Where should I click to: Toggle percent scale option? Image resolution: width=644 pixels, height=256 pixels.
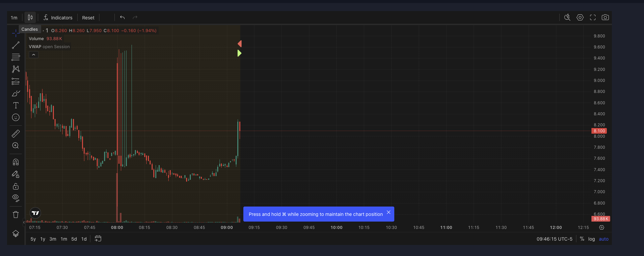(582, 239)
